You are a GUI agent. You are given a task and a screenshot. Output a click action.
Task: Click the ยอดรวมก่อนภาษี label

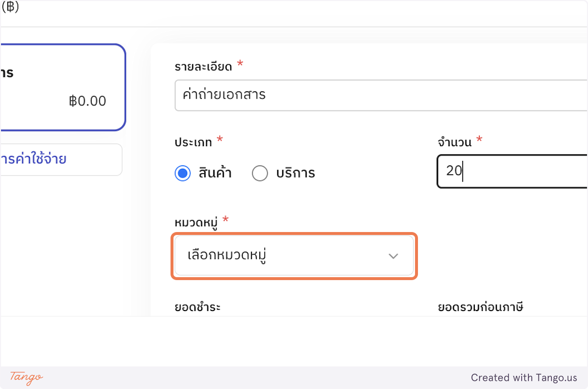tap(481, 308)
